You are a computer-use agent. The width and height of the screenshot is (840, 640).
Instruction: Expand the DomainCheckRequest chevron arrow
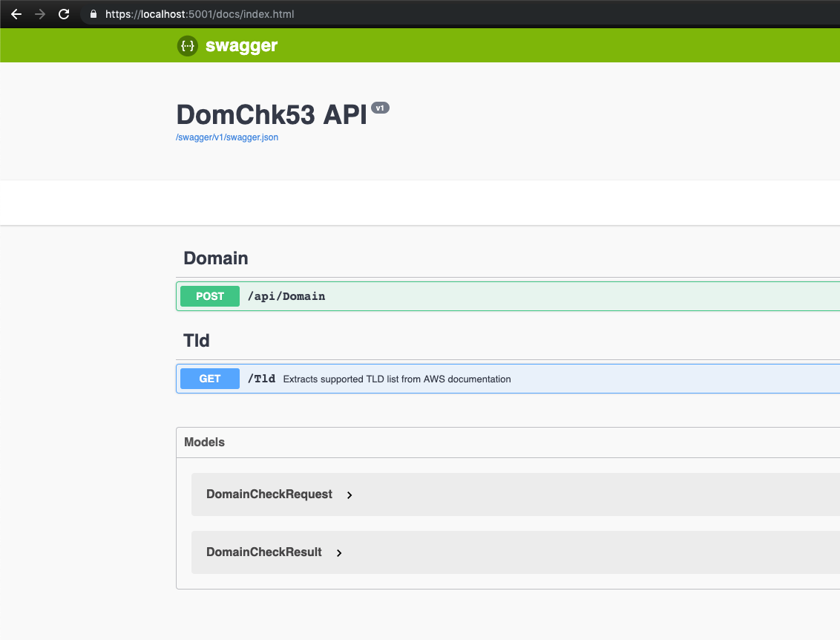click(x=350, y=495)
